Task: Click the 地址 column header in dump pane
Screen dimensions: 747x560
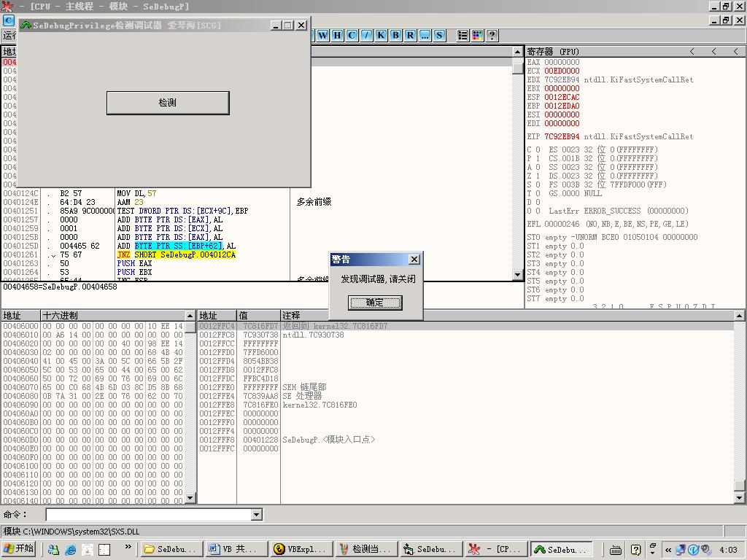Action: [21, 316]
